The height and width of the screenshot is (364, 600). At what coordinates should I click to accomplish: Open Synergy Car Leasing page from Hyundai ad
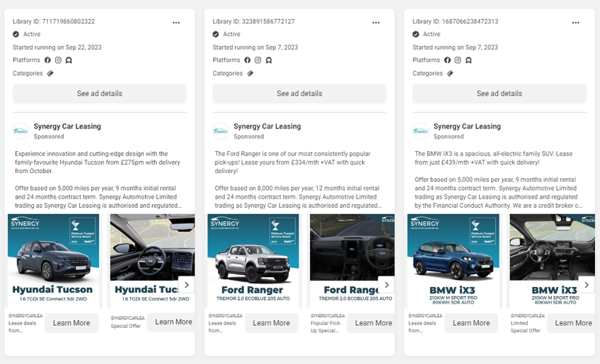[67, 127]
